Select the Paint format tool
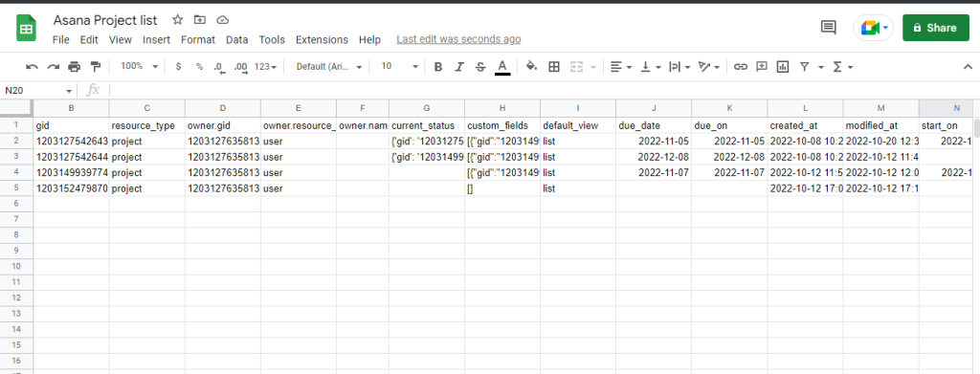The width and height of the screenshot is (980, 374). [95, 66]
